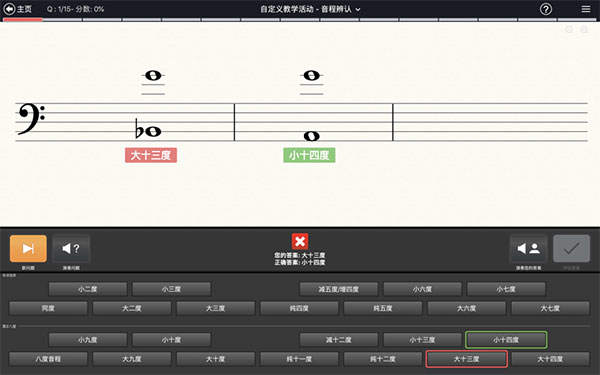Screen dimensions: 600x375
Task: Click the upper whole note in first measure
Action: pyautogui.click(x=153, y=75)
